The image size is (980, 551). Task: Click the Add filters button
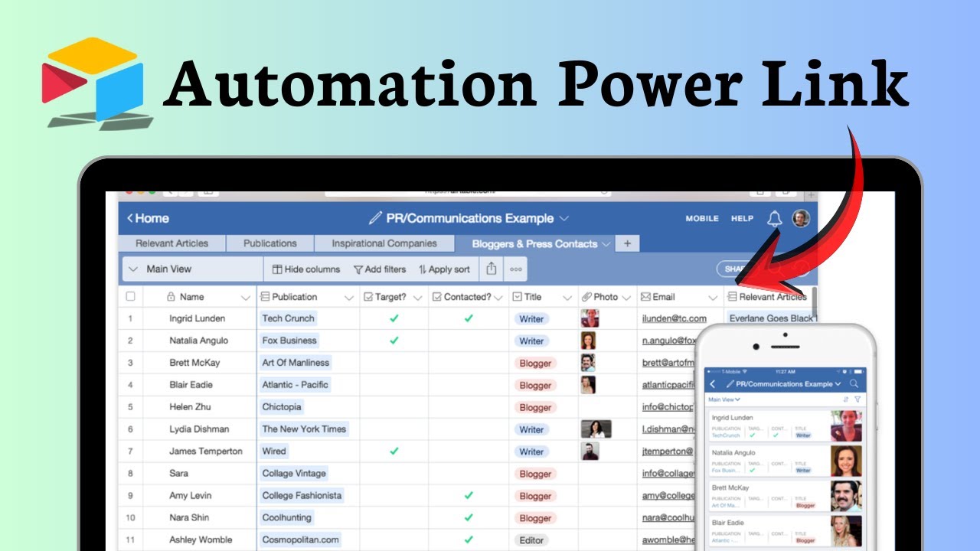pyautogui.click(x=380, y=269)
